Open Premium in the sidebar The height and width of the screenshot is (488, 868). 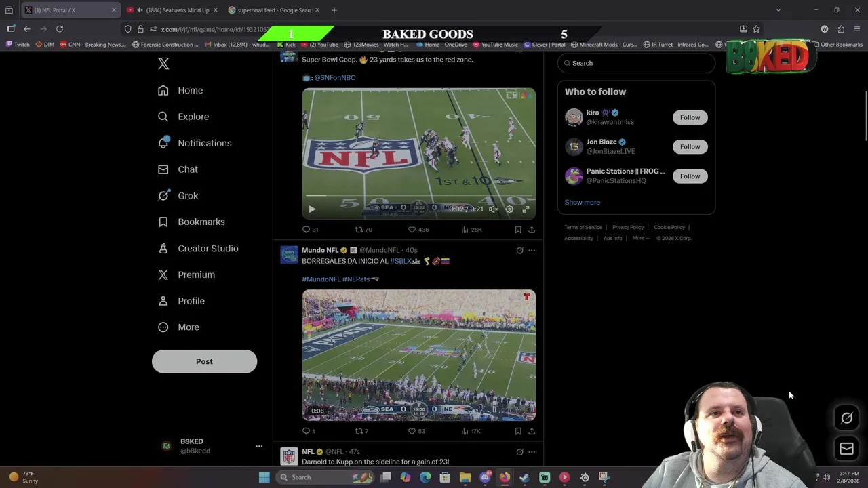186,274
